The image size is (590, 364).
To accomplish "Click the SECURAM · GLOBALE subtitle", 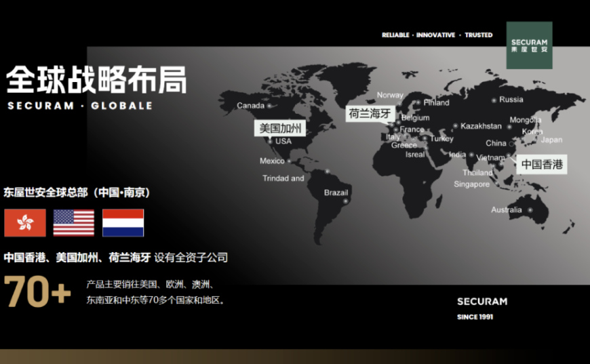I will 80,106.
